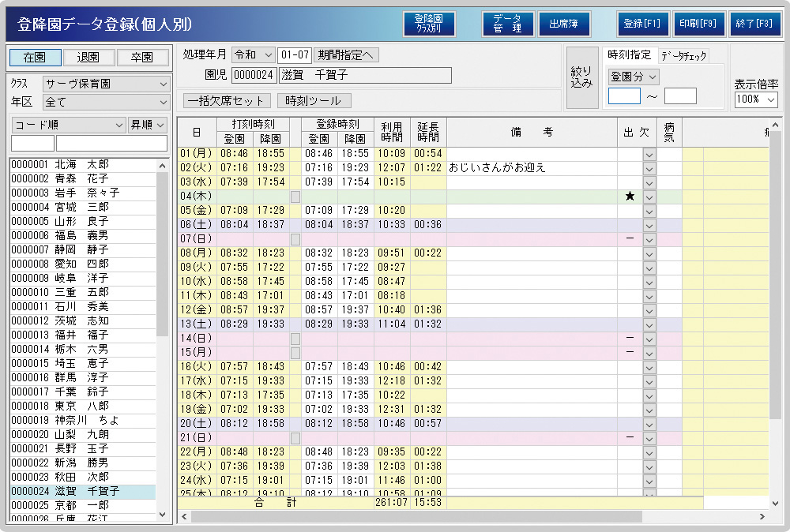
Task: Open the 出席簿 attendance book
Action: 564,24
